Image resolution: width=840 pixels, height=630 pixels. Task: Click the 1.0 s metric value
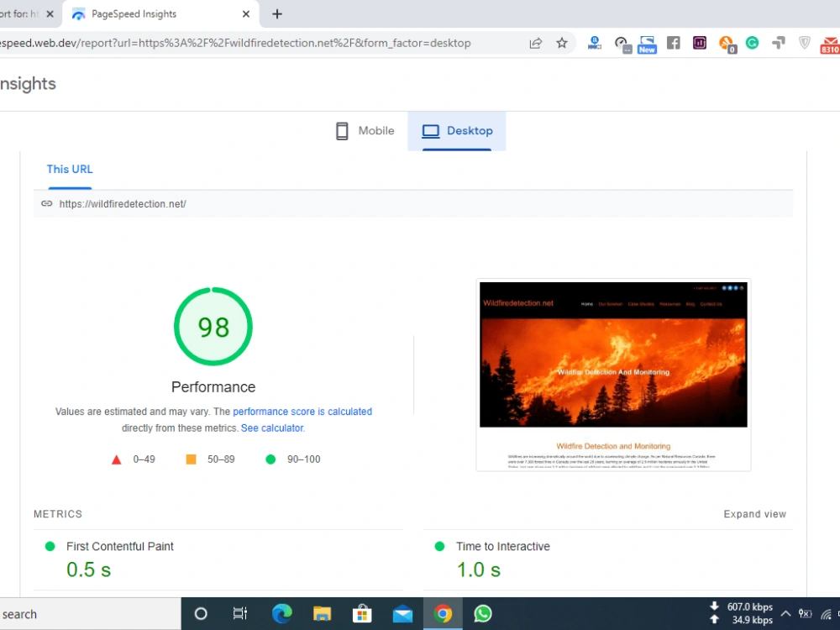(x=479, y=570)
